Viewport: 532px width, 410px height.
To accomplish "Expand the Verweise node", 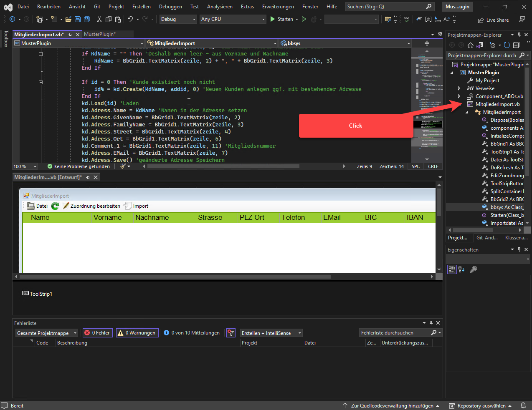I will (459, 88).
